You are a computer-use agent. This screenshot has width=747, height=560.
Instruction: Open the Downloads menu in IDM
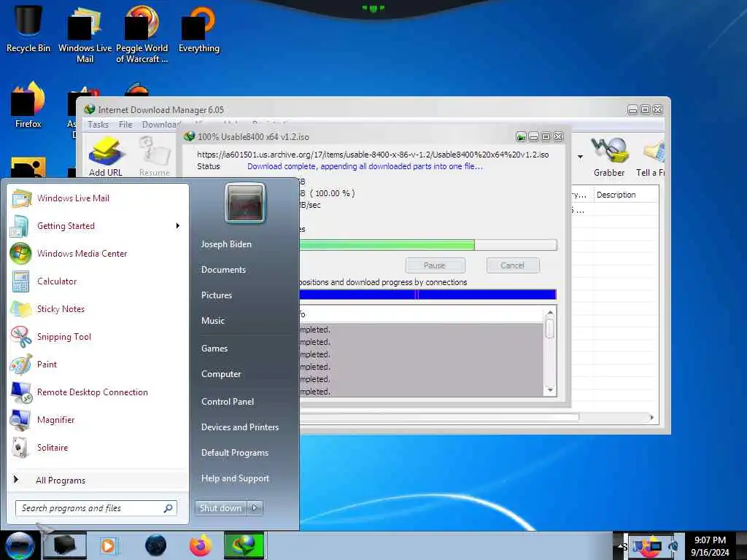(161, 124)
